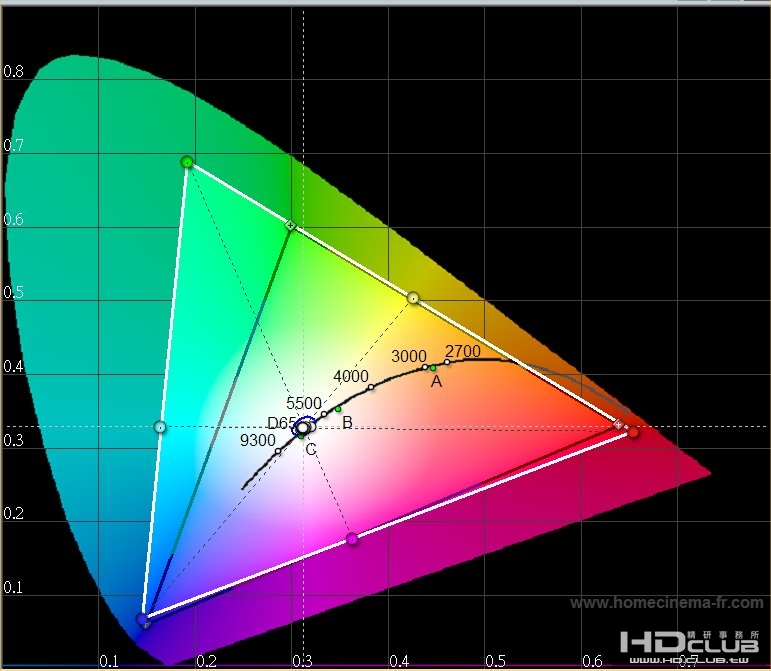The height and width of the screenshot is (671, 771).
Task: Click the red reference square marker
Action: click(x=619, y=424)
